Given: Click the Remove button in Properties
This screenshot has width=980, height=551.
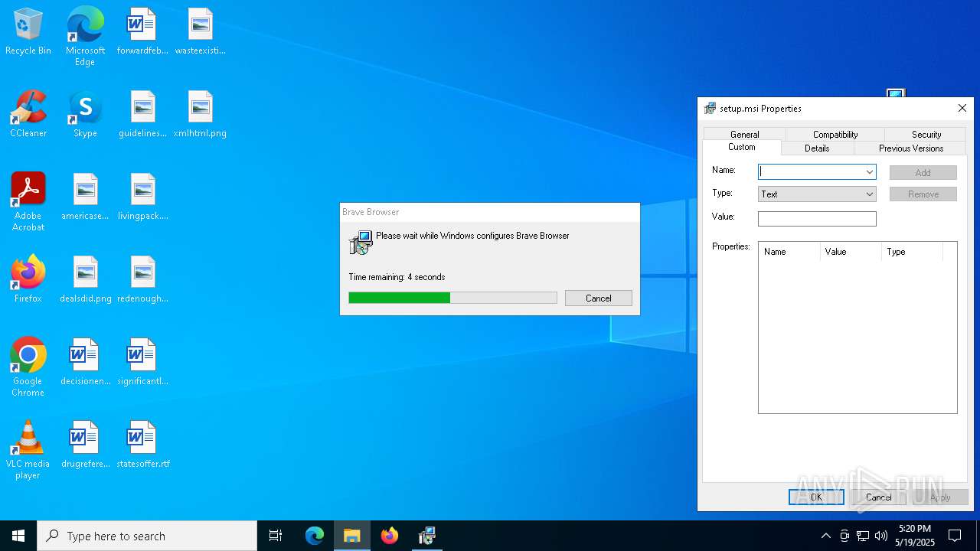Looking at the screenshot, I should click(923, 194).
